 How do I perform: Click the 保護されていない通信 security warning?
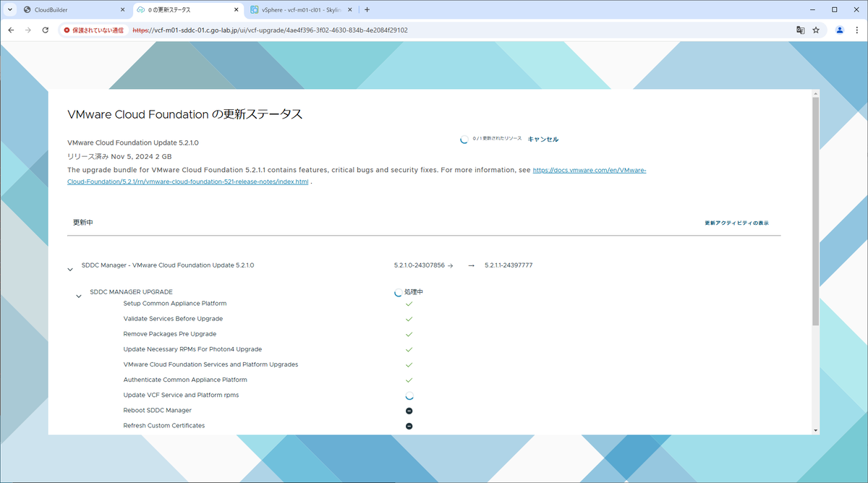tap(93, 30)
